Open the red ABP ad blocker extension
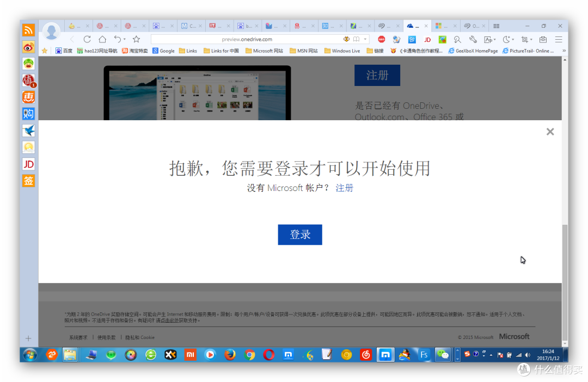This screenshot has height=382, width=588. tap(381, 39)
